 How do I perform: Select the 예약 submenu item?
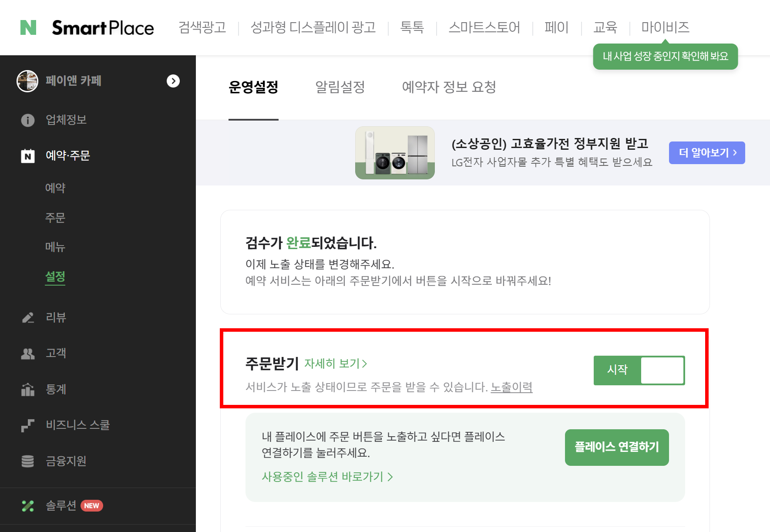pyautogui.click(x=55, y=188)
